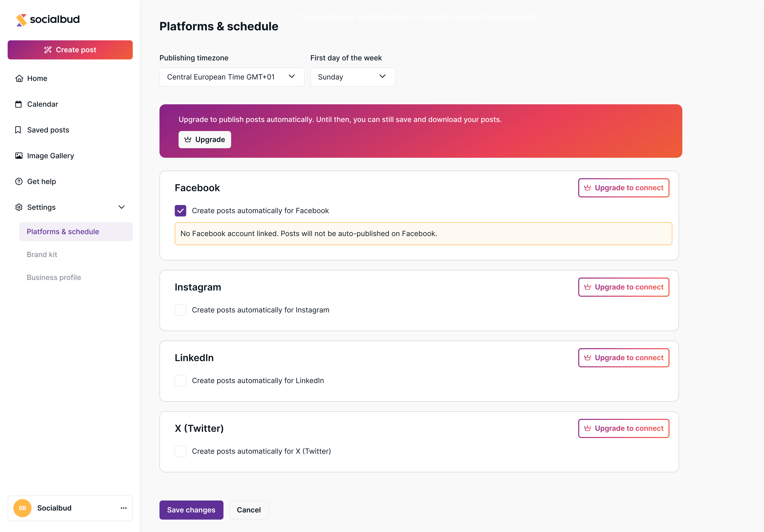Click the SB account avatar
764x532 pixels.
tap(22, 508)
